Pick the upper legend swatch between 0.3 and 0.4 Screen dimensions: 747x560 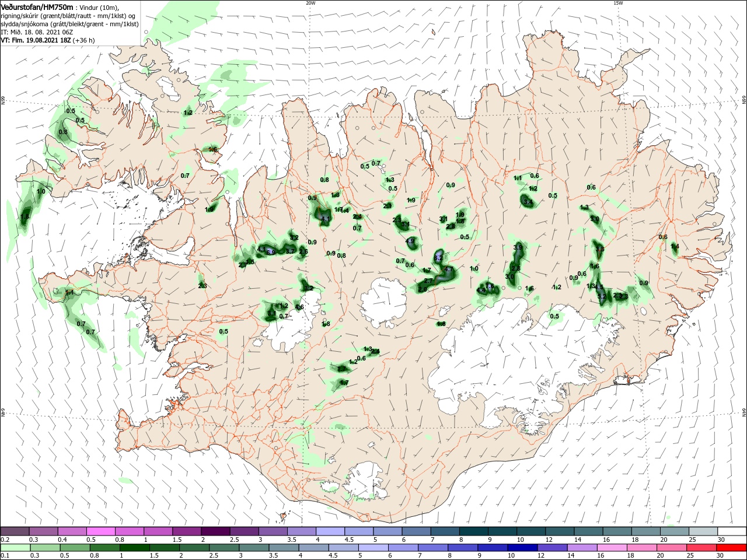43,531
